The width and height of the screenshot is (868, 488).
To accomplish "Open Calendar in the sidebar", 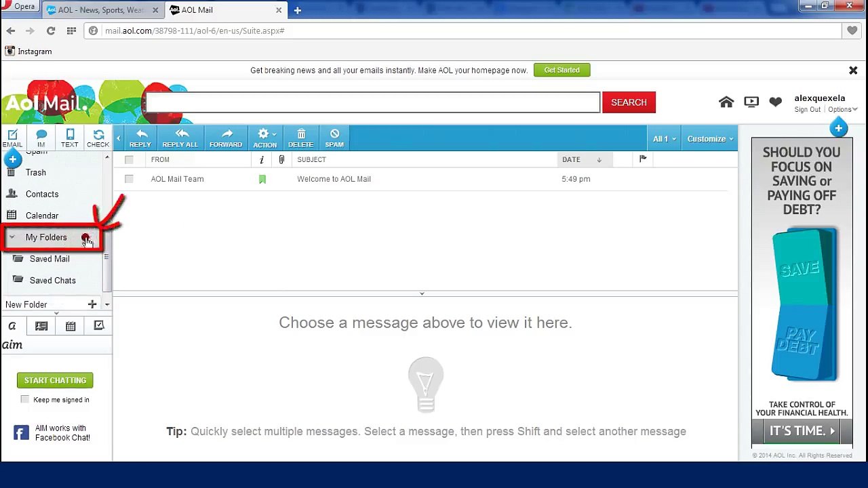I will click(42, 216).
